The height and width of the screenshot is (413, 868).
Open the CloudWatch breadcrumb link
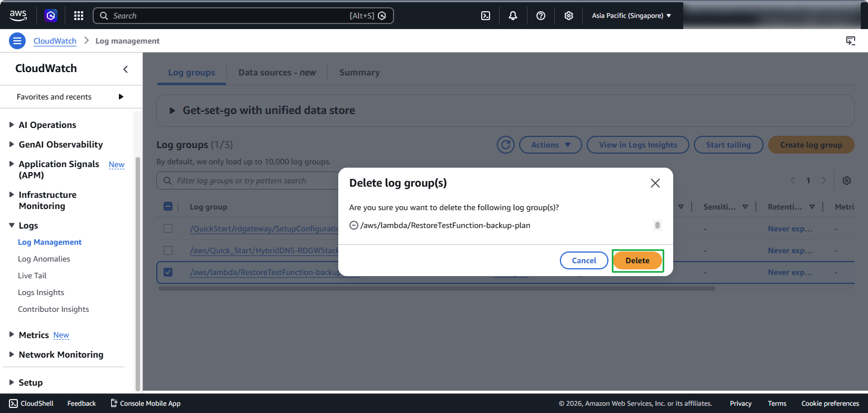(x=55, y=41)
